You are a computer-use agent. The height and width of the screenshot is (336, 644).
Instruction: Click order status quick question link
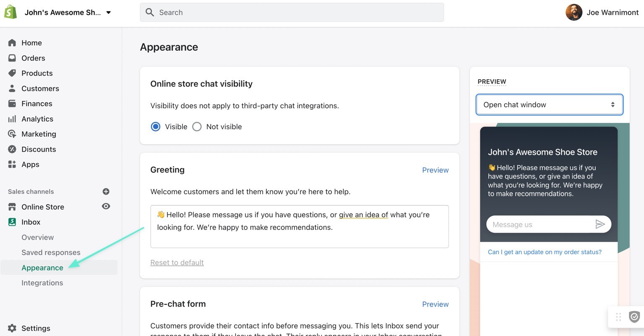pos(545,252)
